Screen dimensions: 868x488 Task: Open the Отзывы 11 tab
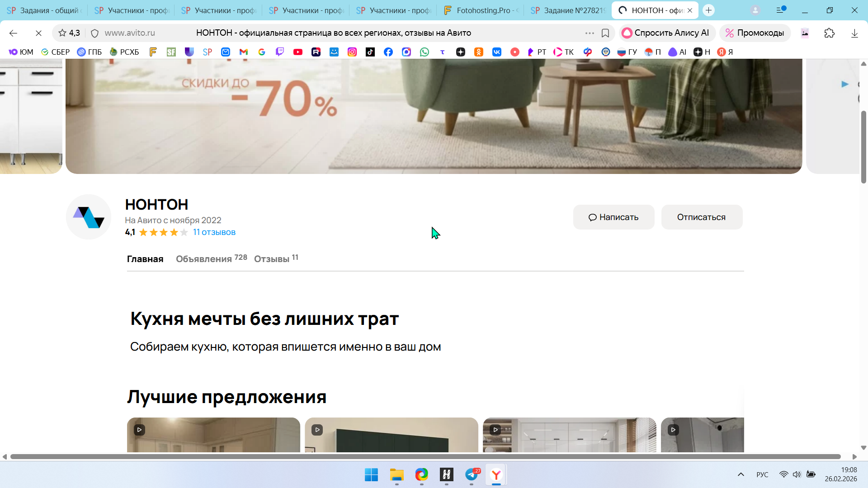click(x=276, y=258)
